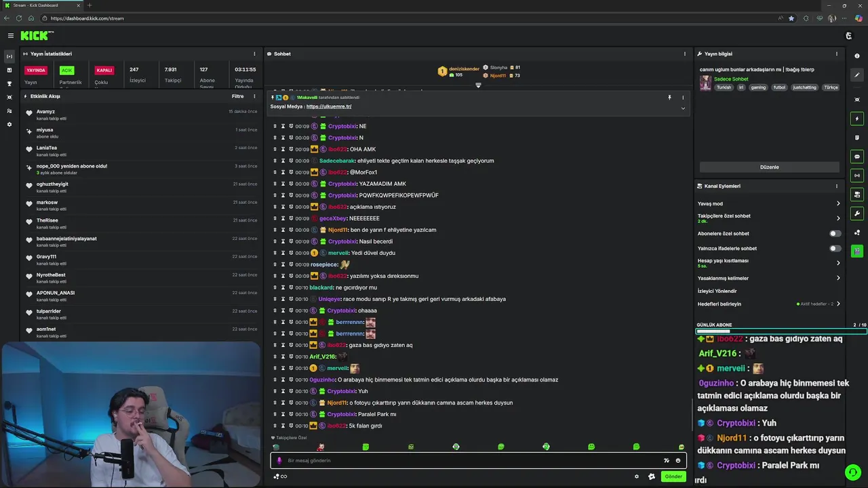
Task: Click the info icon in right toolbar
Action: (857, 56)
